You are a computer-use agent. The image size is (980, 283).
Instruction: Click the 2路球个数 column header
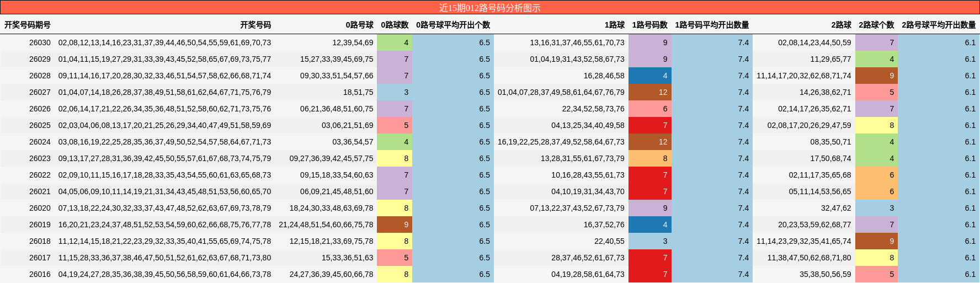[877, 25]
